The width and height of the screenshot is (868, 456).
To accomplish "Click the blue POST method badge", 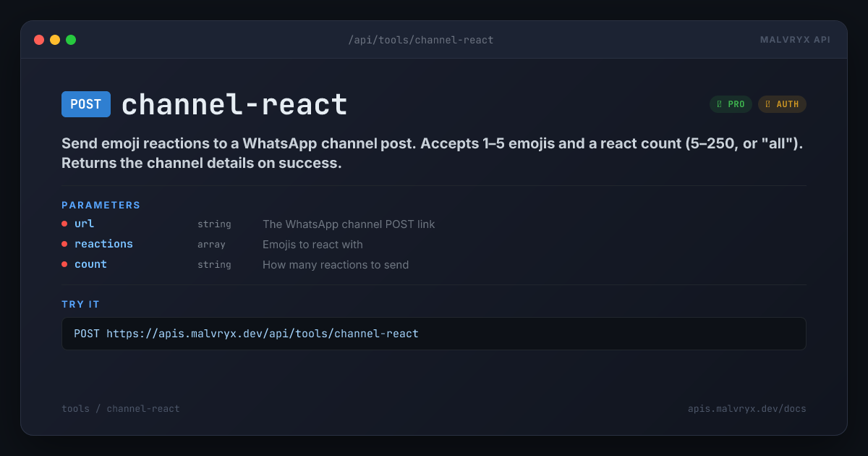I will [x=86, y=104].
